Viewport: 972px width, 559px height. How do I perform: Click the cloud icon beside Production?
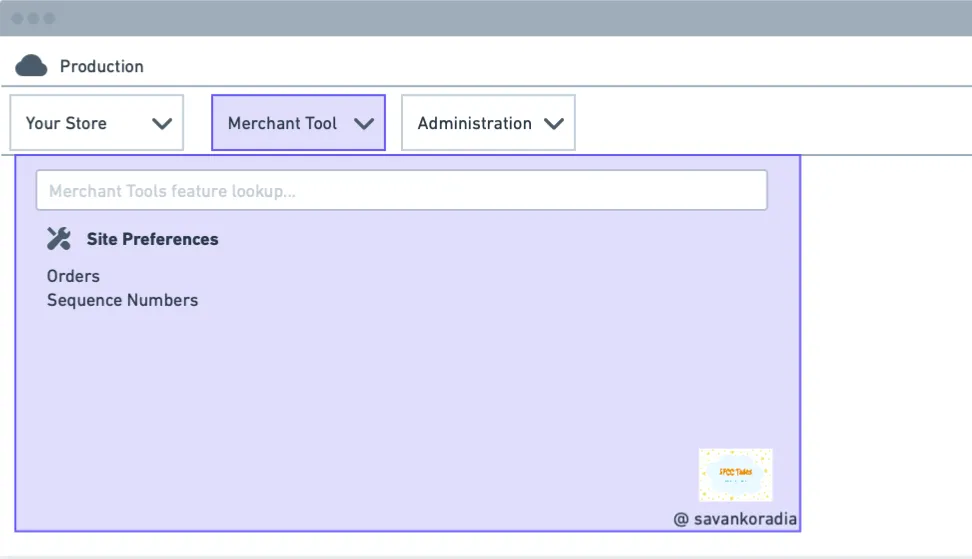31,66
